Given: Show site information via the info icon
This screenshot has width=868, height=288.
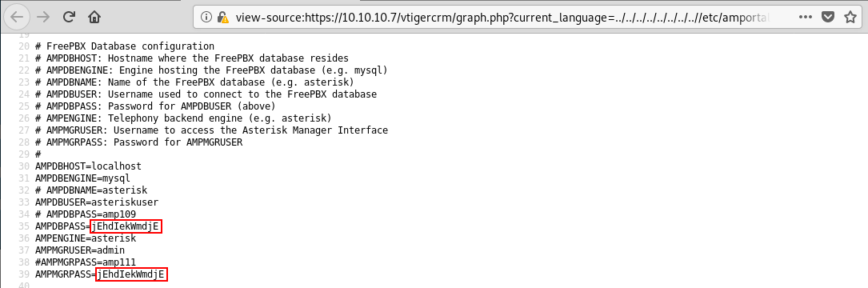Looking at the screenshot, I should tap(206, 17).
